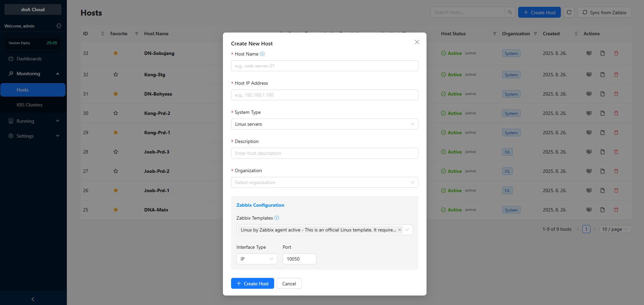This screenshot has height=305, width=644.
Task: Click the Zabbix Templates info icon
Action: click(x=277, y=218)
